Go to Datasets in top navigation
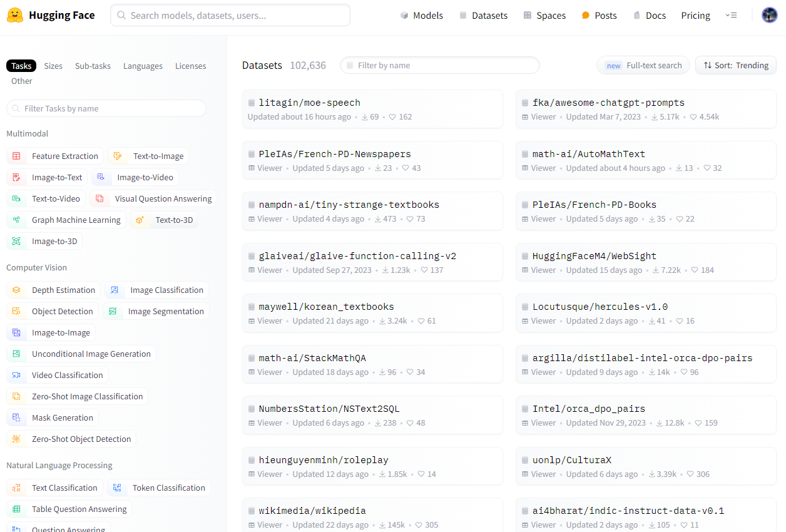 coord(483,16)
